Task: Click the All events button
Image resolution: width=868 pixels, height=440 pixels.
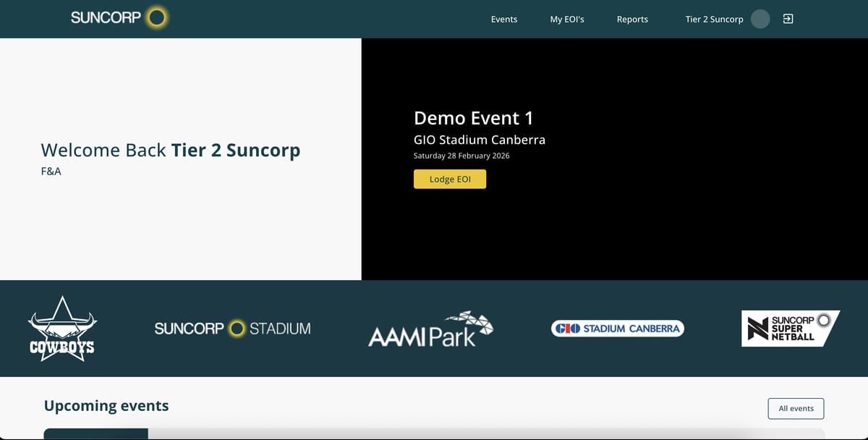Action: 796,408
